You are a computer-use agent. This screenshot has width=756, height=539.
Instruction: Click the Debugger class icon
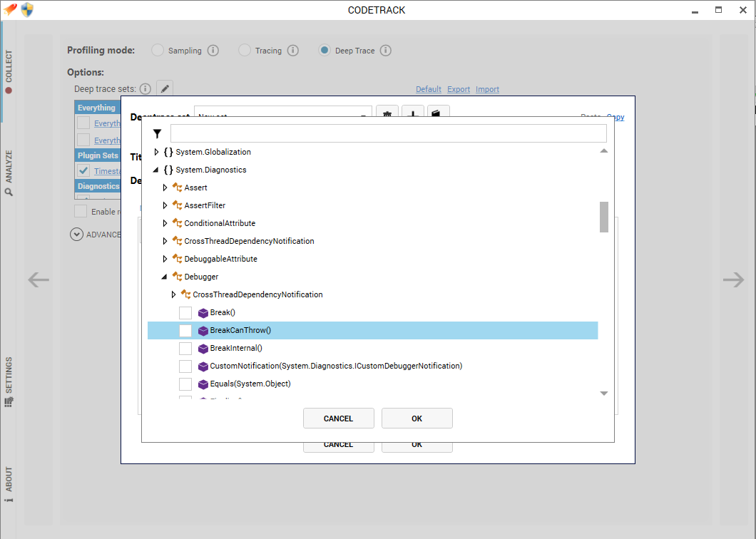tap(178, 277)
